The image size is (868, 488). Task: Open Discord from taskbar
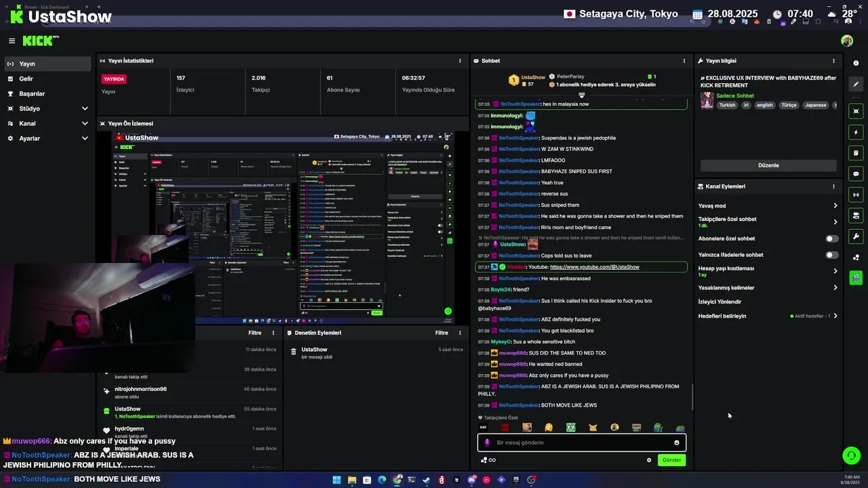click(x=471, y=480)
